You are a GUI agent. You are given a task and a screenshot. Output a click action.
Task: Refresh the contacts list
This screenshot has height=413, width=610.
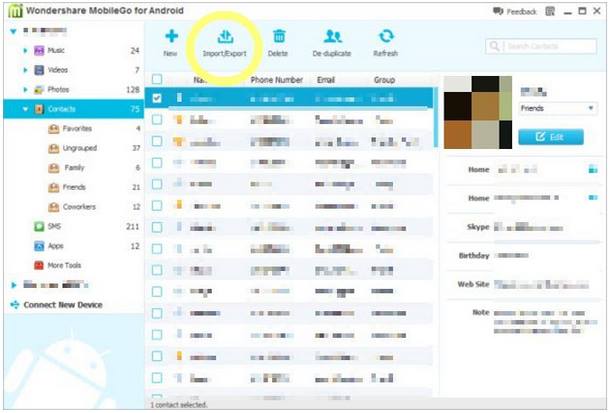(x=386, y=36)
